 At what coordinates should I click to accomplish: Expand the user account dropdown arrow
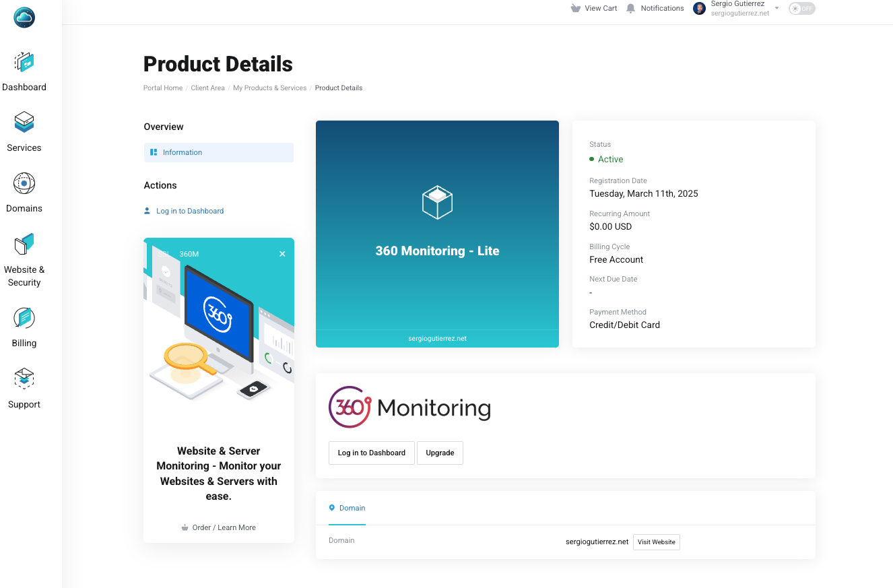776,8
